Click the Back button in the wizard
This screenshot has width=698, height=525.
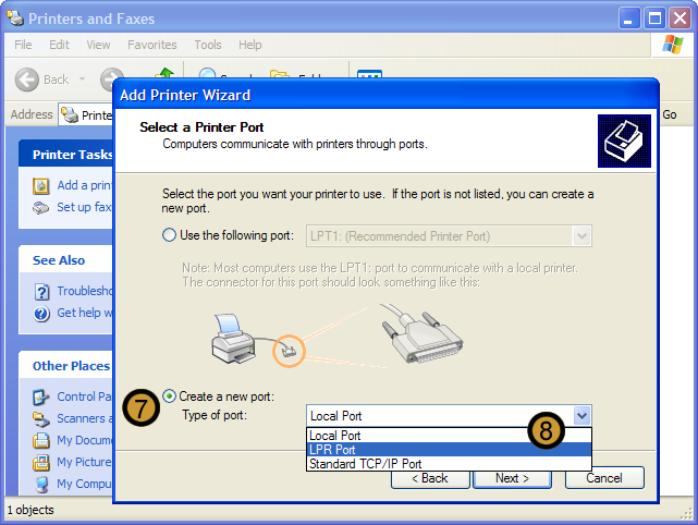pyautogui.click(x=430, y=478)
